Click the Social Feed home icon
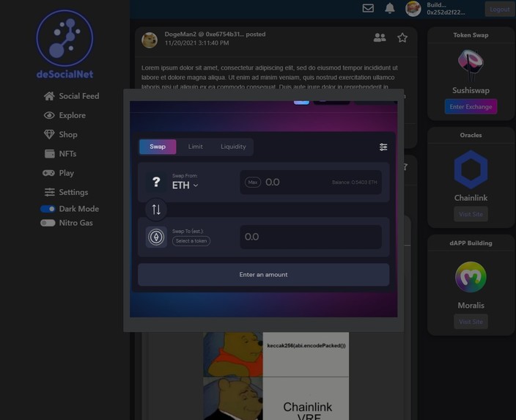Viewport: 516px width, 420px height. tap(49, 96)
